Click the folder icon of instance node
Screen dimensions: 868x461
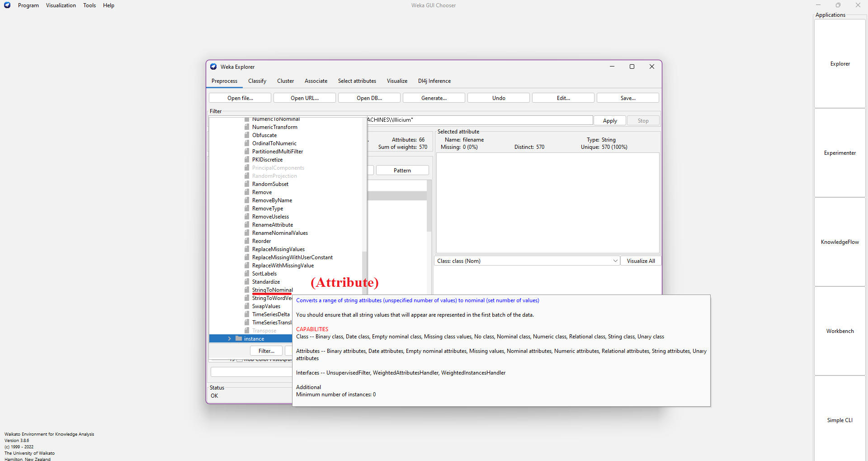239,339
